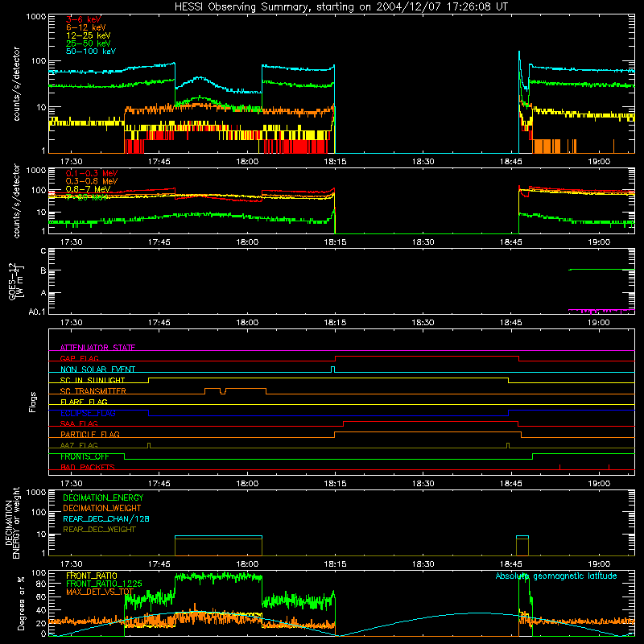Click the 0.3-0.8 MeV legend label
The image size is (644, 644).
[92, 181]
